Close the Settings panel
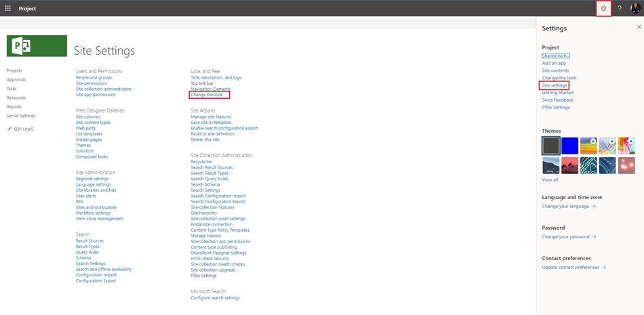 pyautogui.click(x=639, y=27)
